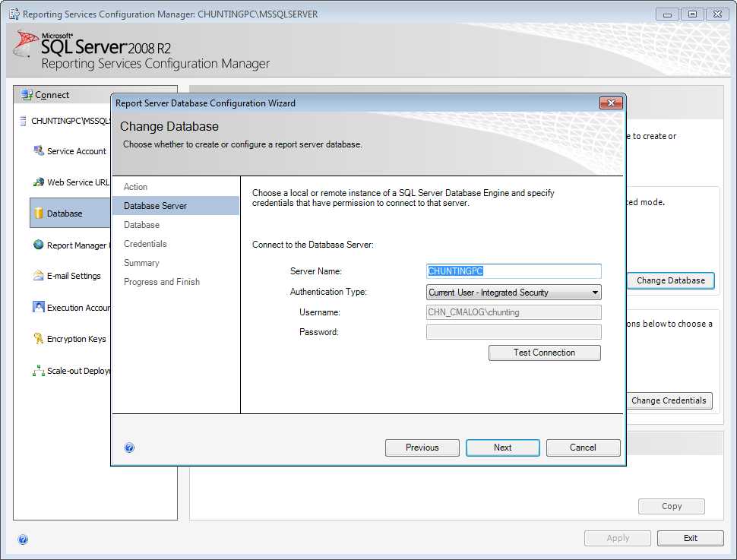Select the Action wizard step
Image resolution: width=737 pixels, height=560 pixels.
tap(135, 187)
